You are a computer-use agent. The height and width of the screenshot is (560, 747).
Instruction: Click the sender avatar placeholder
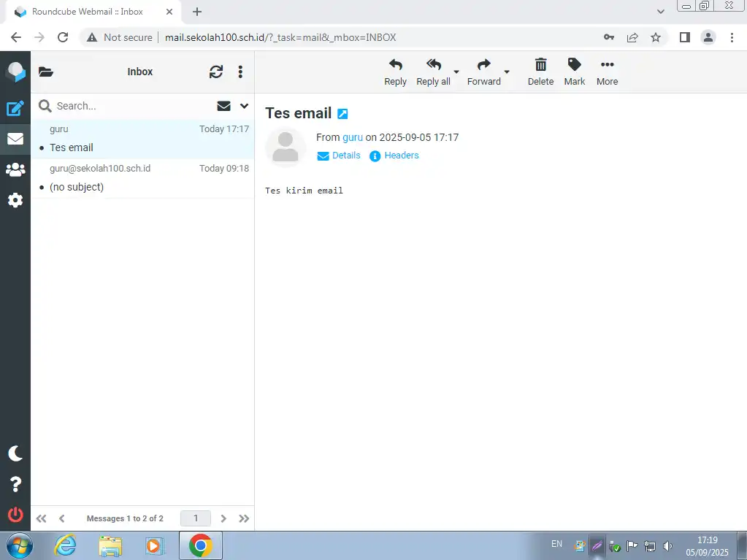286,147
